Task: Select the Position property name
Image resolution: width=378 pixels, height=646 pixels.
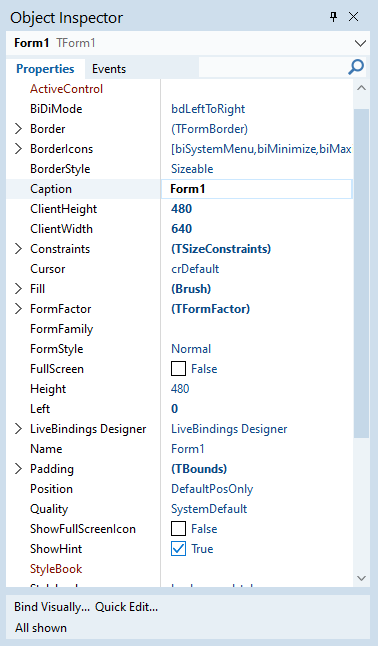Action: point(52,489)
